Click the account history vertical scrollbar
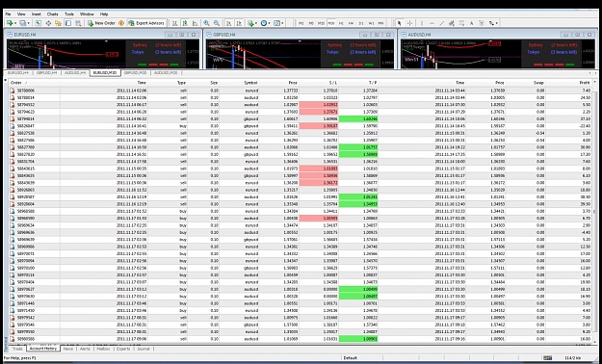 595,211
